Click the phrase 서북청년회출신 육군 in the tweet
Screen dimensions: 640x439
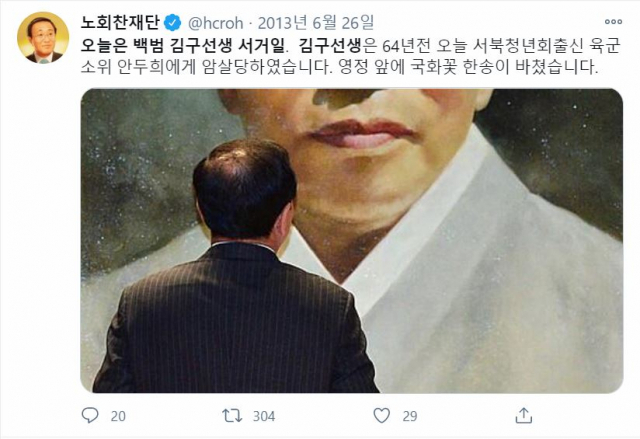[x=547, y=46]
